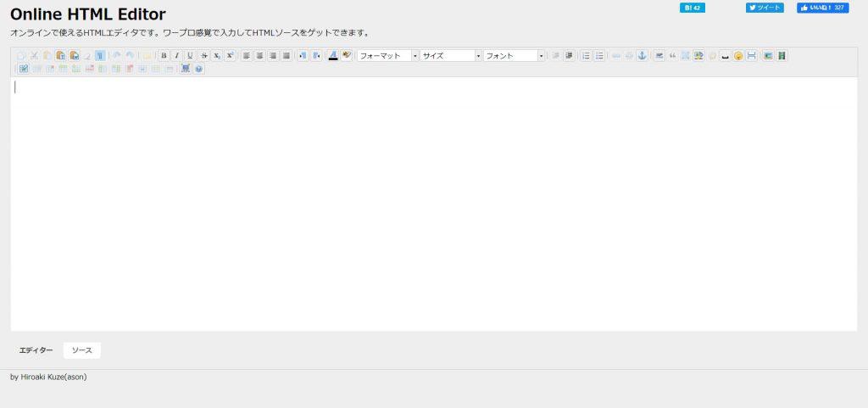The image size is (868, 408).
Task: Click the Twitter ツイート button
Action: pyautogui.click(x=765, y=8)
